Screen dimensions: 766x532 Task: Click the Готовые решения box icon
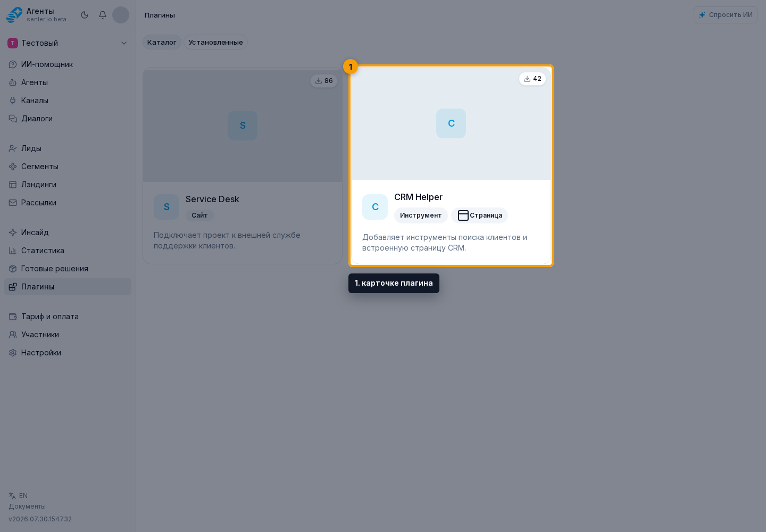pyautogui.click(x=13, y=269)
